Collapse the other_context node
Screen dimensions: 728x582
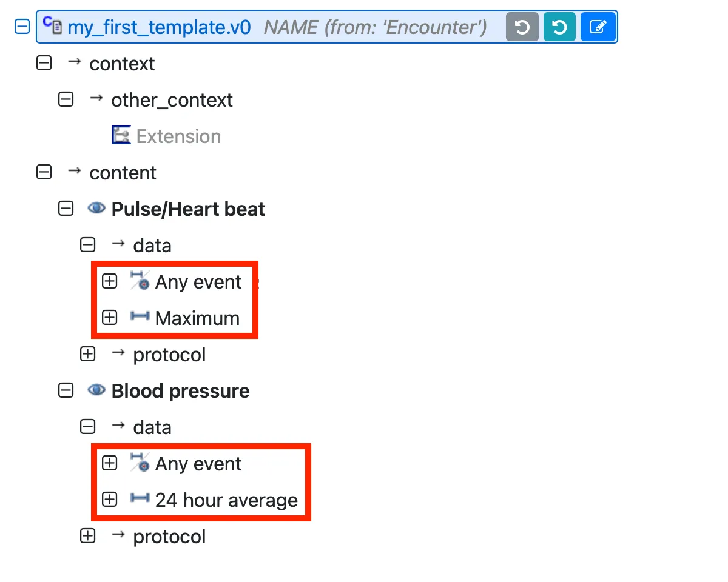pyautogui.click(x=66, y=99)
